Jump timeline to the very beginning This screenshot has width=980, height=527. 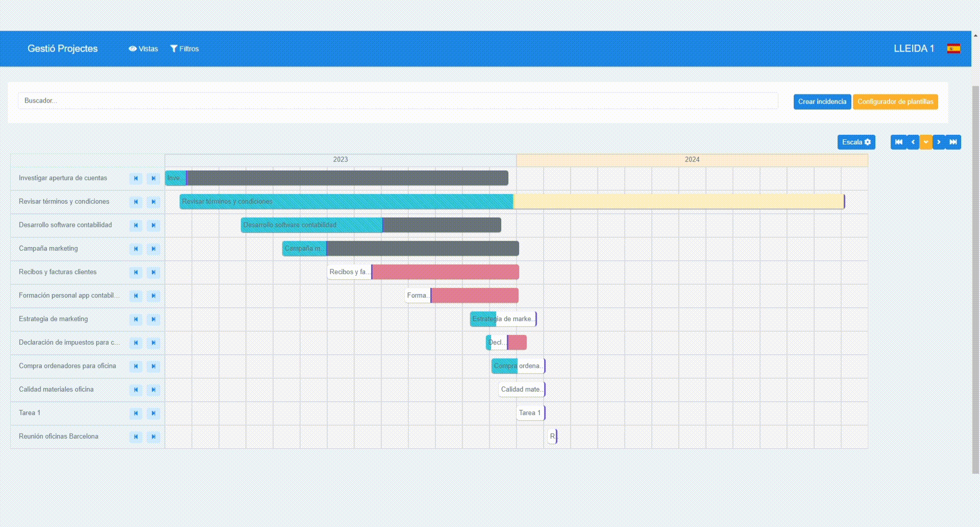(x=898, y=142)
